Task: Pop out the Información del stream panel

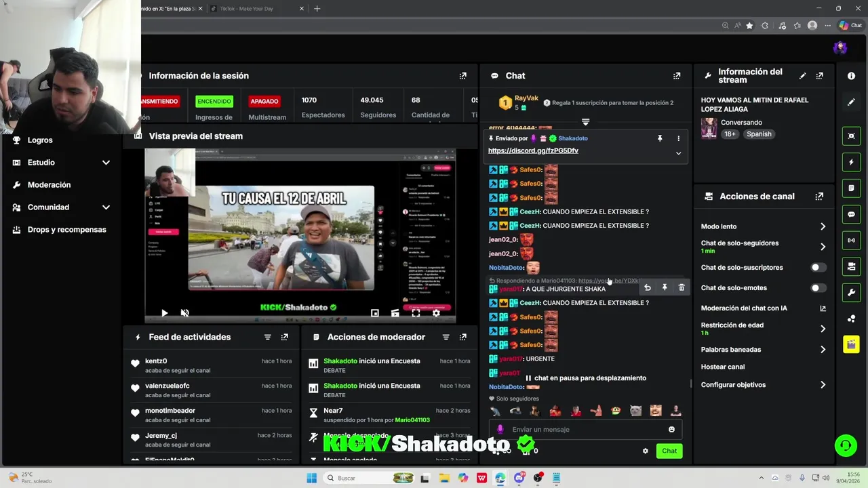Action: click(820, 76)
